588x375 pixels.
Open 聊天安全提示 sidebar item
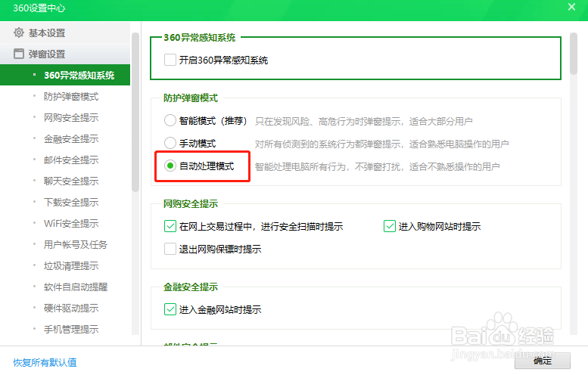[71, 181]
